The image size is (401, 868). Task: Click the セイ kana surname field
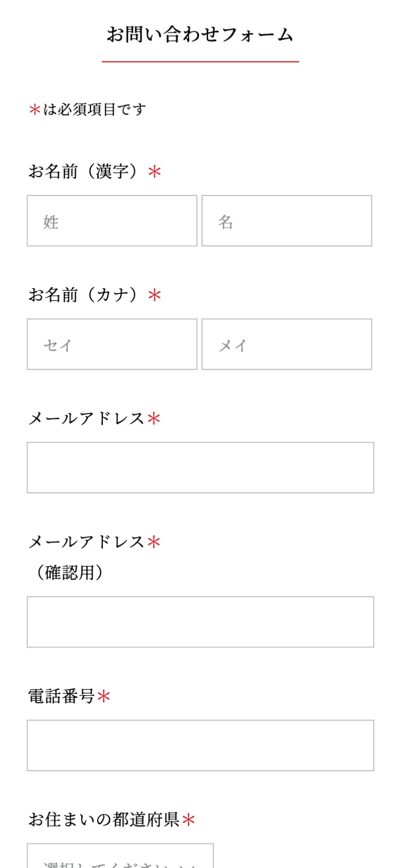click(x=112, y=344)
